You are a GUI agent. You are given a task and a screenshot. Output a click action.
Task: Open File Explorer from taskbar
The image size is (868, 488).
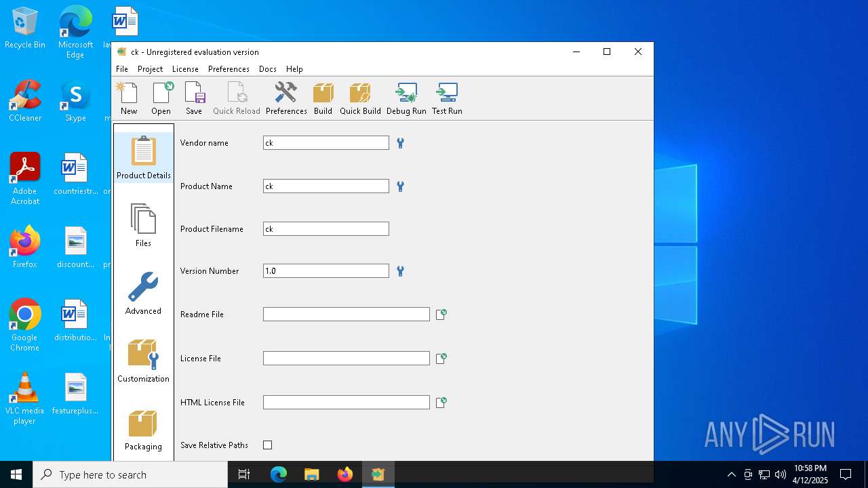pyautogui.click(x=311, y=474)
